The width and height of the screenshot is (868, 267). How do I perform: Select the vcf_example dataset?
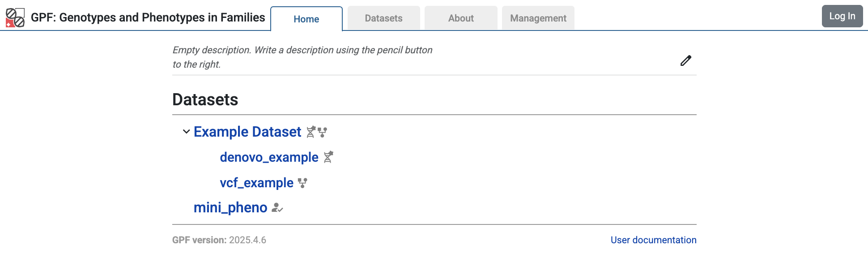tap(256, 183)
